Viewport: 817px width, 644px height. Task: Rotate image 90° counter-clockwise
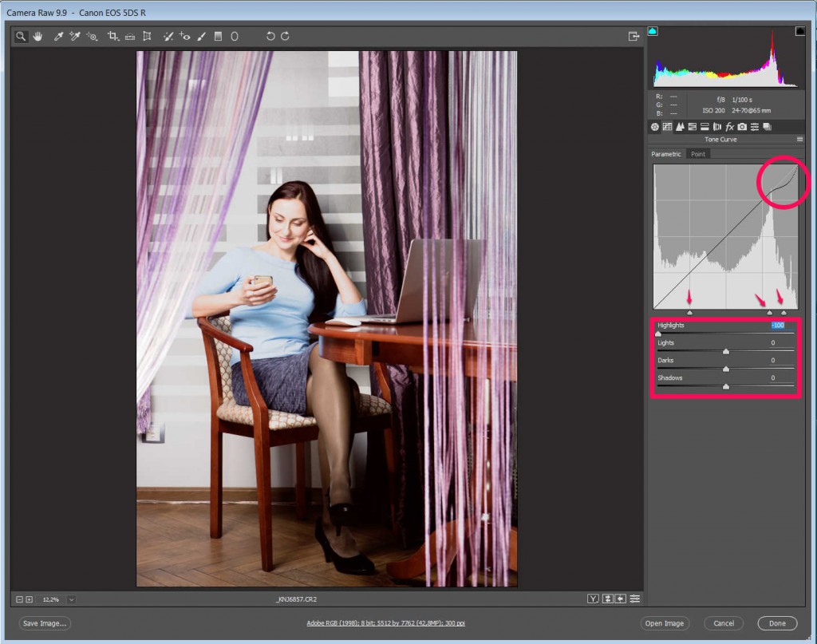click(270, 37)
